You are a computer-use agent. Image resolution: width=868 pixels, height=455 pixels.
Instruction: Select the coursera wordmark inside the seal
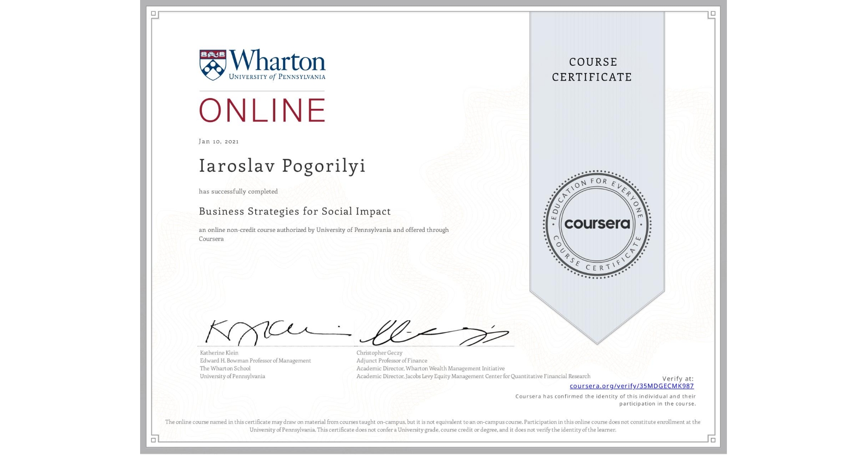click(597, 225)
